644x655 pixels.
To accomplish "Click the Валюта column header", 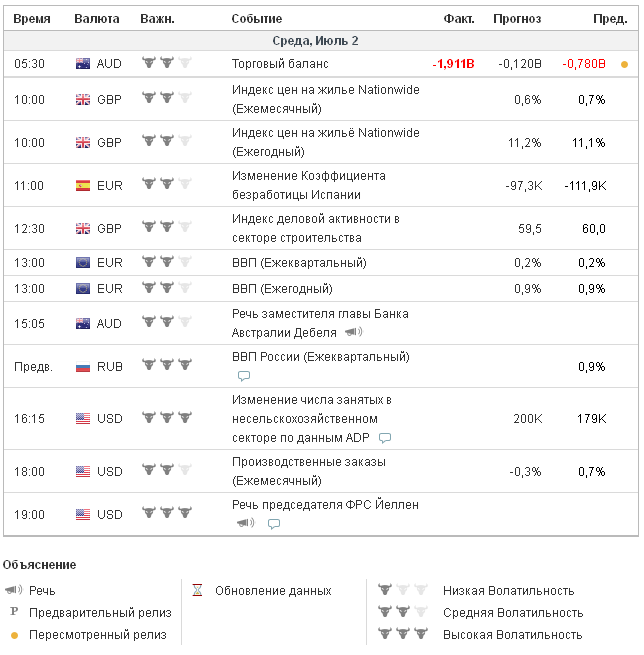I will click(97, 19).
